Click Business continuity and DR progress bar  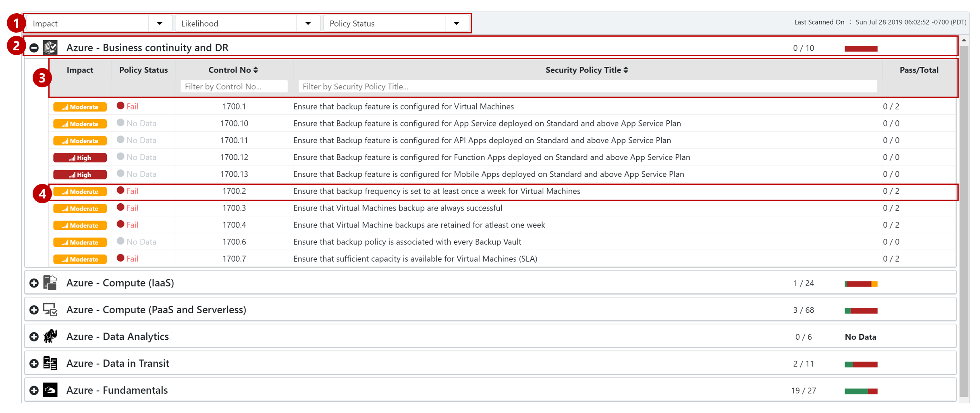[861, 49]
